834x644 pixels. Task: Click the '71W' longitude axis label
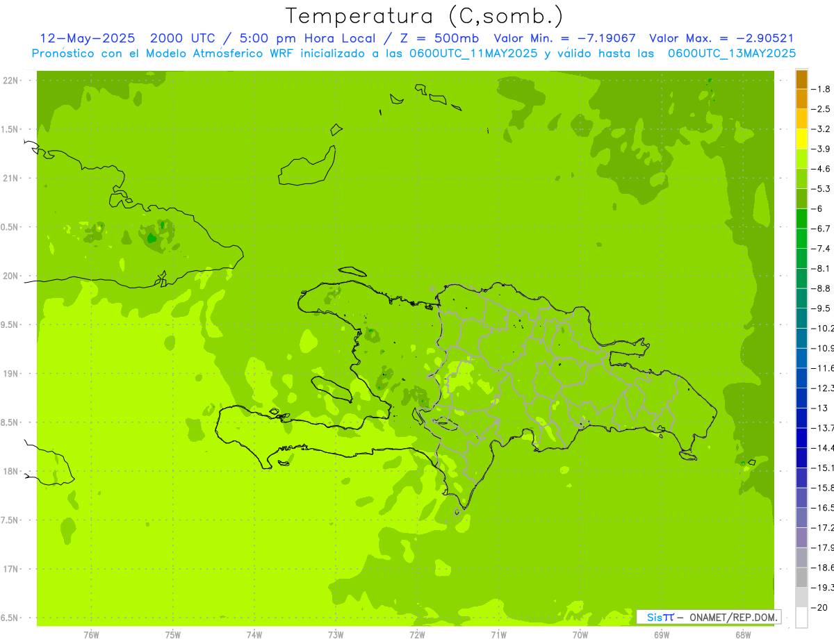tap(498, 635)
